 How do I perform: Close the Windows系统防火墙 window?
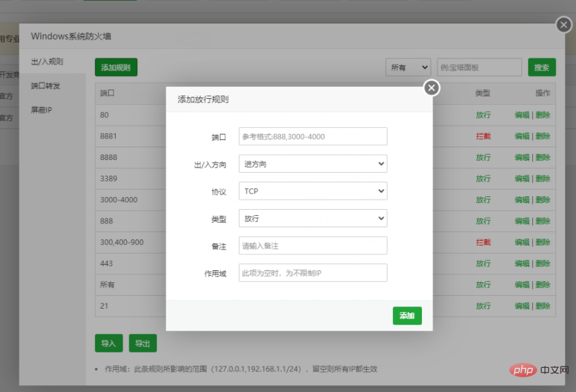coord(563,25)
